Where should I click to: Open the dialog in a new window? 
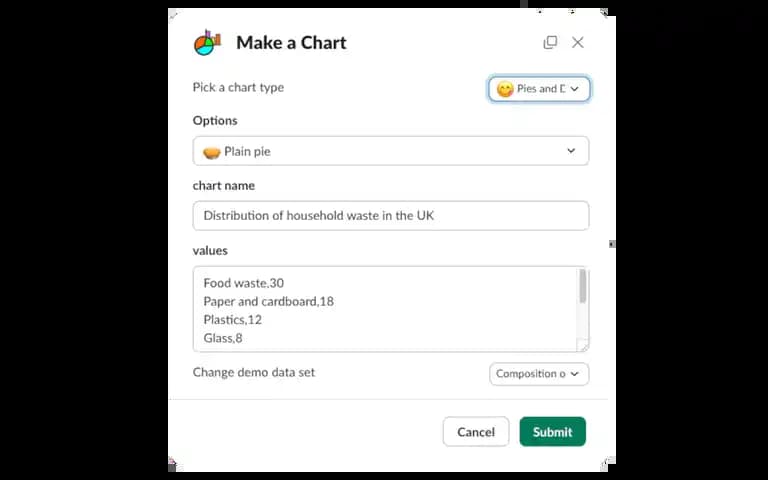click(550, 43)
